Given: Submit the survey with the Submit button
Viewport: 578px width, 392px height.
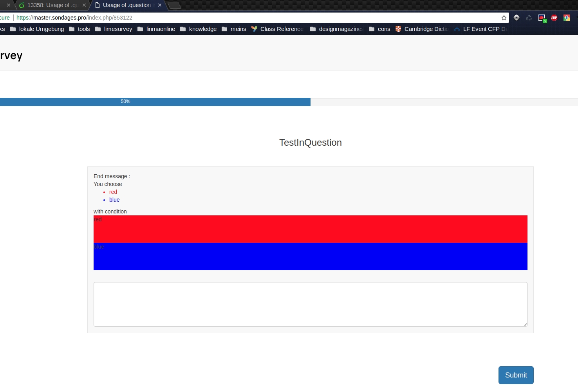Looking at the screenshot, I should (516, 375).
